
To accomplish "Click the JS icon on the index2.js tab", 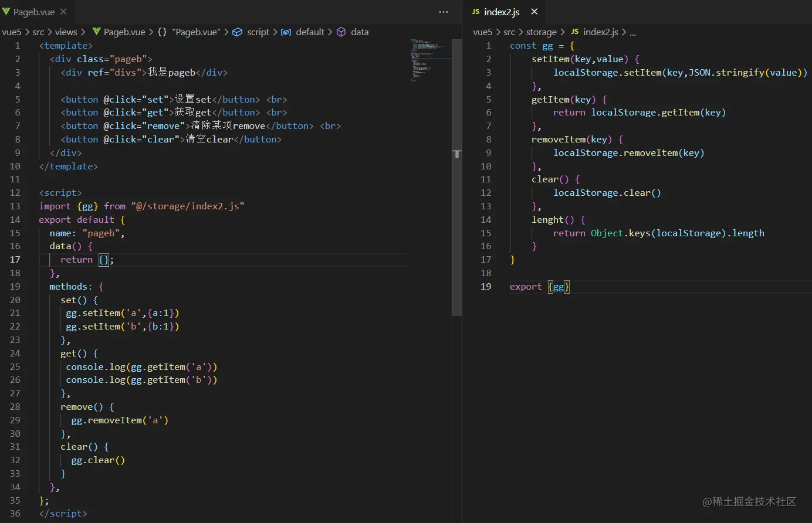I will click(476, 12).
